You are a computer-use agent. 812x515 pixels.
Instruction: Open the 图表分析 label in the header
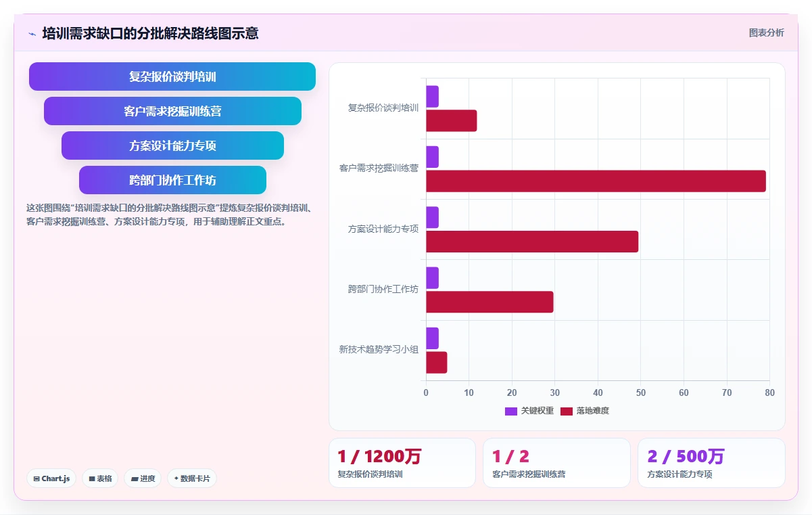click(767, 32)
